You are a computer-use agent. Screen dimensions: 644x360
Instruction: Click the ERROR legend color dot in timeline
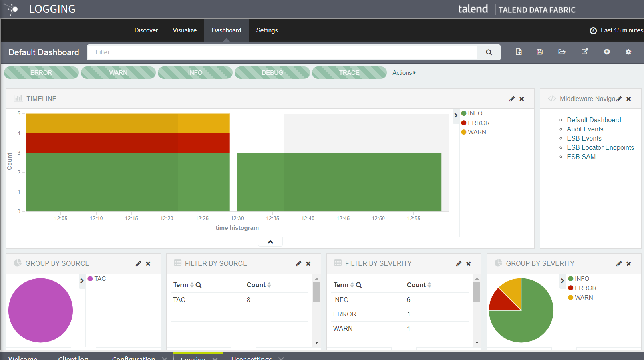point(464,123)
